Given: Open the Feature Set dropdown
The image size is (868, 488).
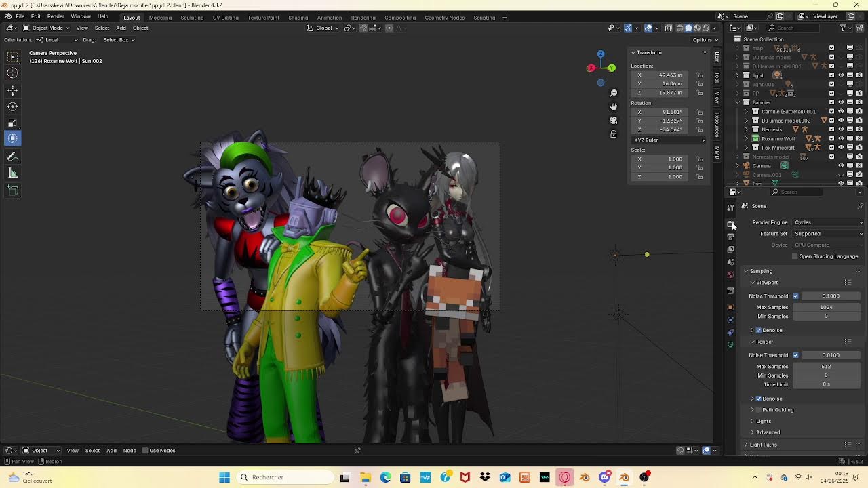Looking at the screenshot, I should pyautogui.click(x=829, y=234).
